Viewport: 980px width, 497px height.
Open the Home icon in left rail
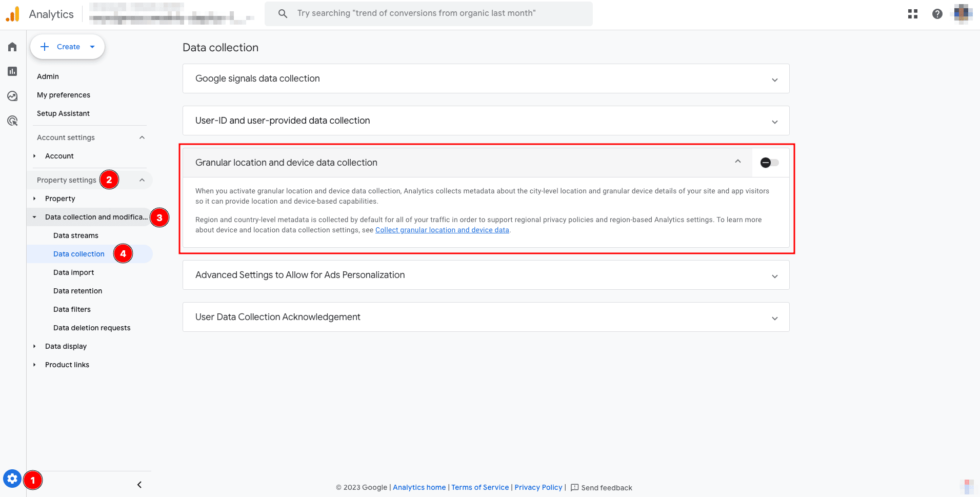pyautogui.click(x=12, y=47)
